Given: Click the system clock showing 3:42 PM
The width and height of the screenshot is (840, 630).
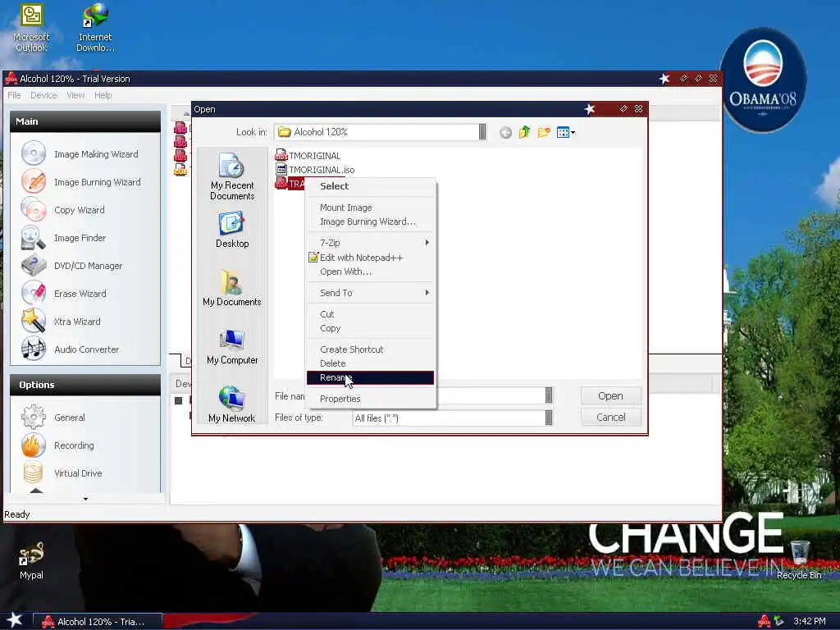Looking at the screenshot, I should click(x=809, y=622).
